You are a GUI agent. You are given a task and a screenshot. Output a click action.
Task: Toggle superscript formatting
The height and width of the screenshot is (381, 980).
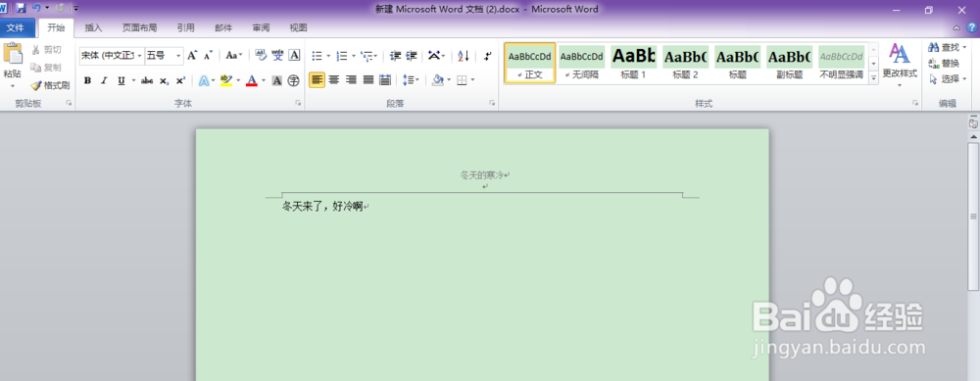pos(180,80)
